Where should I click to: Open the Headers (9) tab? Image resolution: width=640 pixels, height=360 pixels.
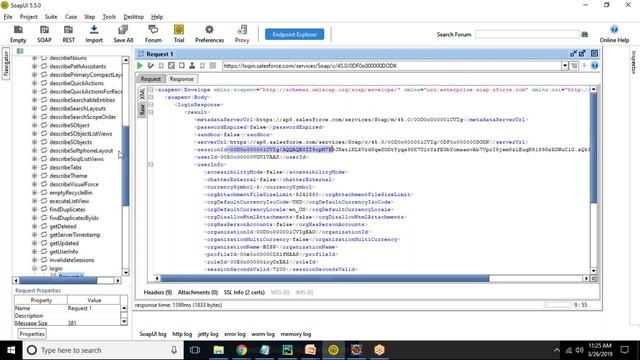pyautogui.click(x=158, y=292)
